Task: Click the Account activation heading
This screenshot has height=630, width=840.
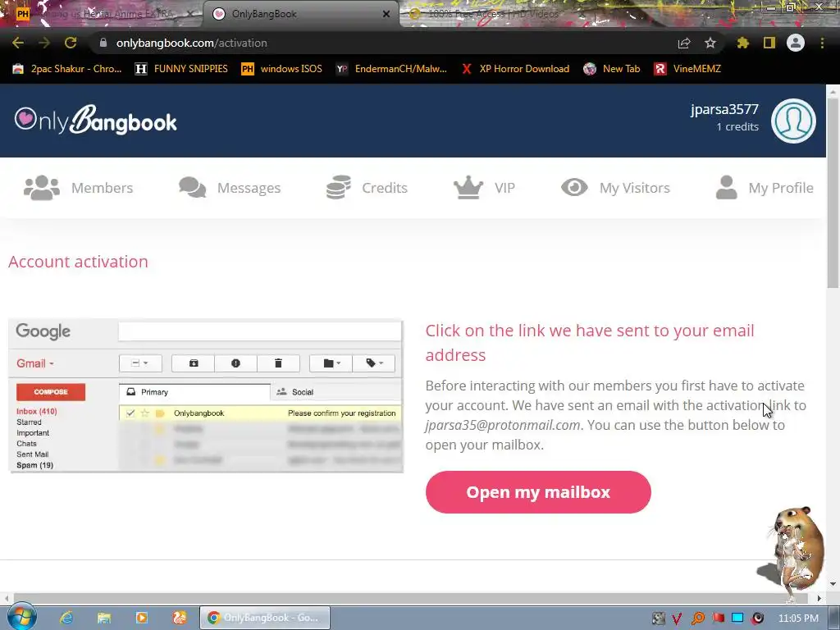Action: pyautogui.click(x=78, y=262)
